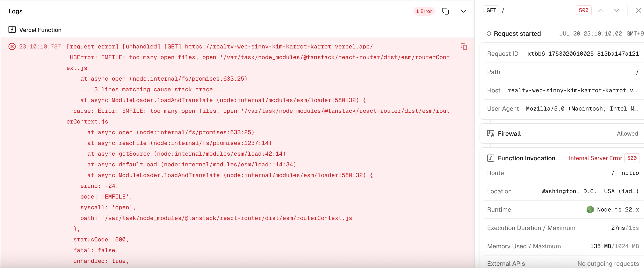This screenshot has width=644, height=268.
Task: Click the 1 Error badge
Action: (x=424, y=11)
